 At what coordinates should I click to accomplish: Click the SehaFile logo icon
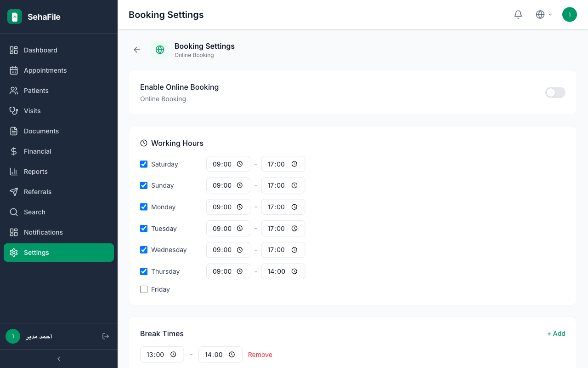click(15, 17)
